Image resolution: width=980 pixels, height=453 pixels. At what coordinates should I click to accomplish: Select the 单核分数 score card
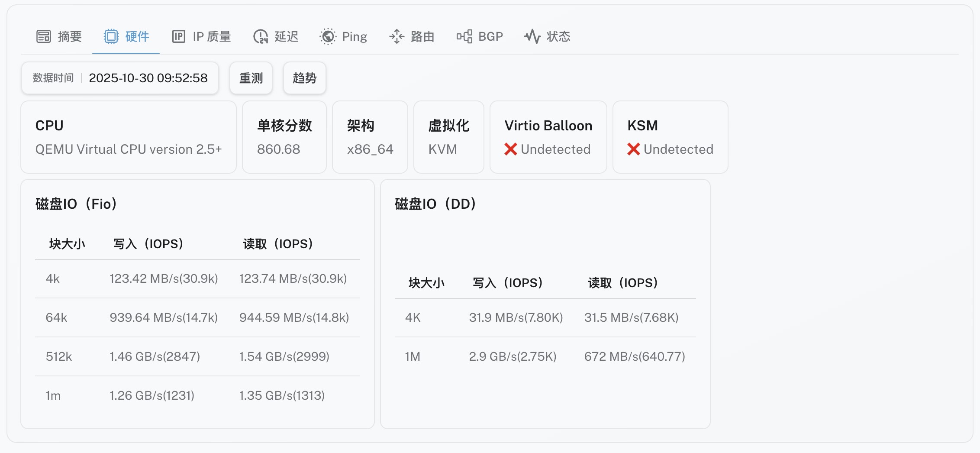click(284, 137)
